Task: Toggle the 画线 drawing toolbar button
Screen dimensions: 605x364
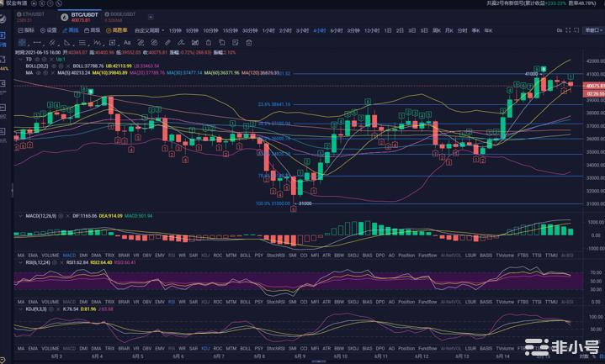Action: 70,30
